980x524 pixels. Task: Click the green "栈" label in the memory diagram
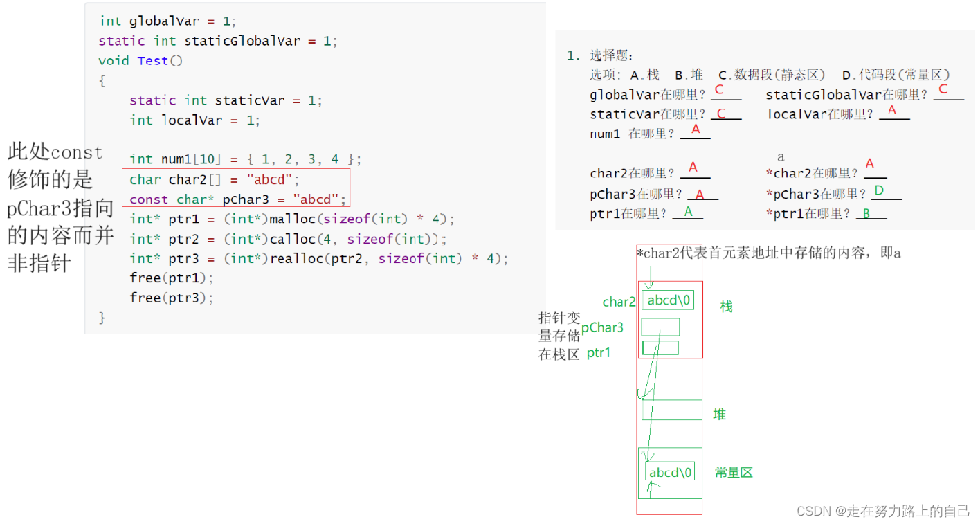tap(726, 306)
